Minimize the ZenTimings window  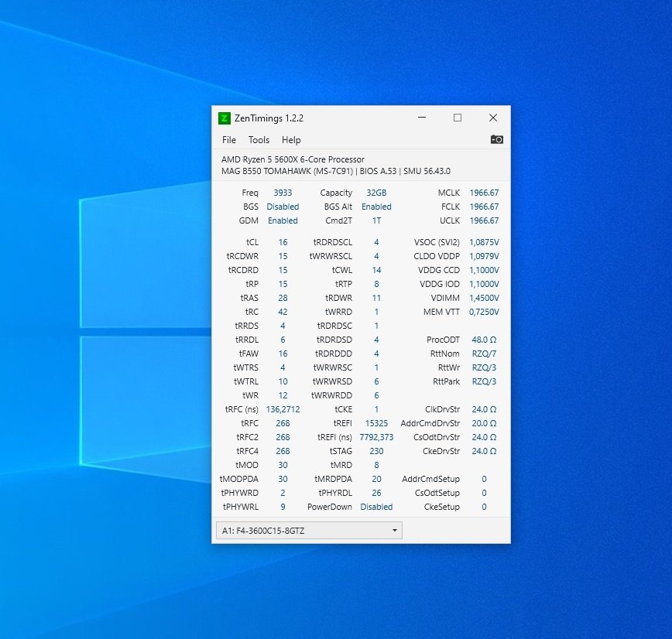(x=422, y=118)
